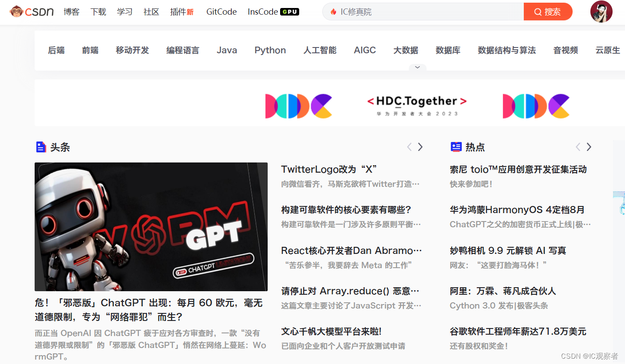Click subtitle 还有股权和奖金!

point(479,346)
